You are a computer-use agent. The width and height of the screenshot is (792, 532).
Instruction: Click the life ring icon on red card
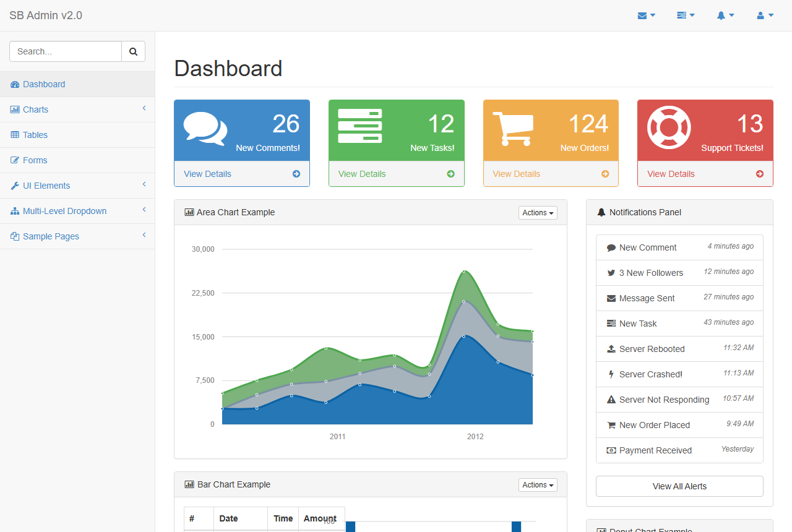pyautogui.click(x=669, y=127)
